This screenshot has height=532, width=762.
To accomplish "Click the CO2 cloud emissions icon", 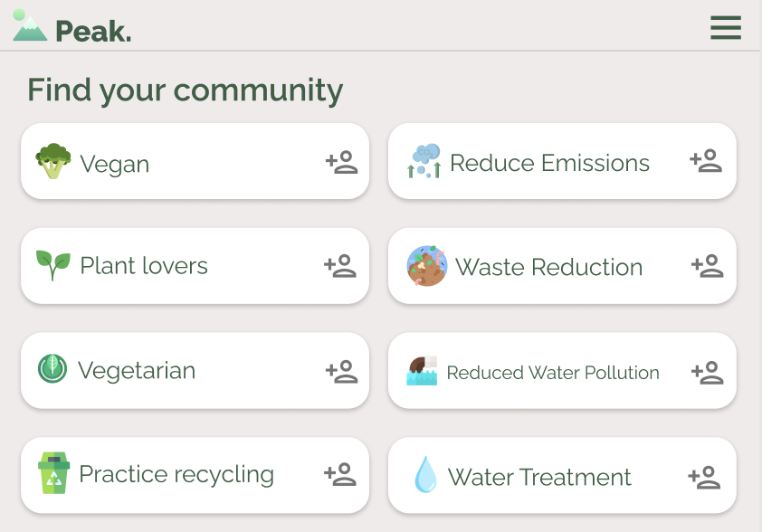I will coord(424,161).
